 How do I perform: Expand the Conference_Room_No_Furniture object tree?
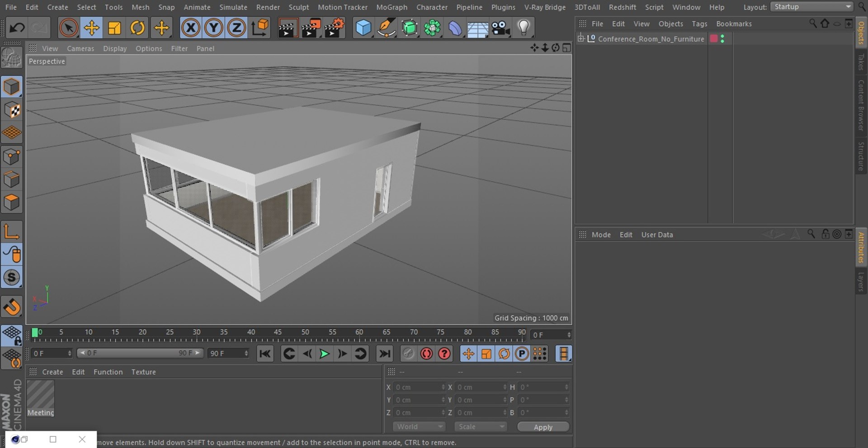point(581,38)
